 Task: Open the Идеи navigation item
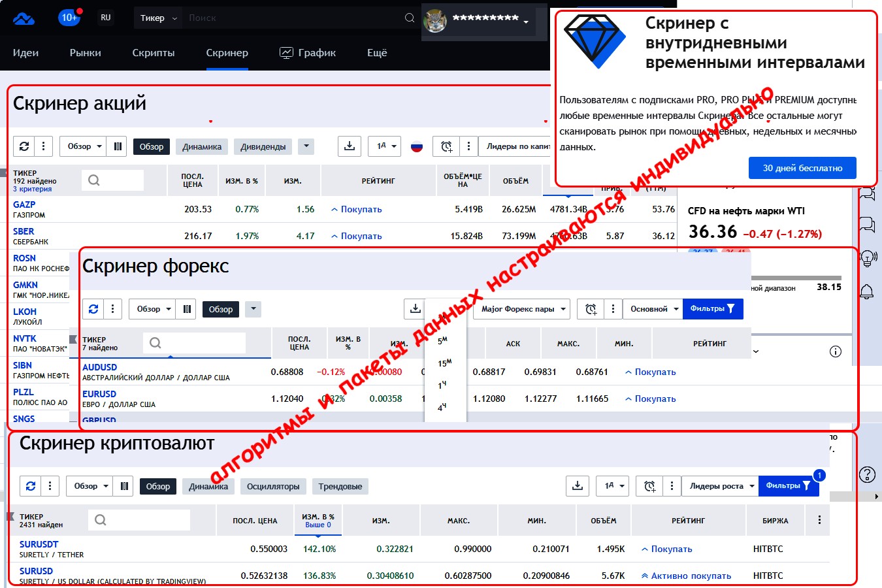click(x=25, y=53)
